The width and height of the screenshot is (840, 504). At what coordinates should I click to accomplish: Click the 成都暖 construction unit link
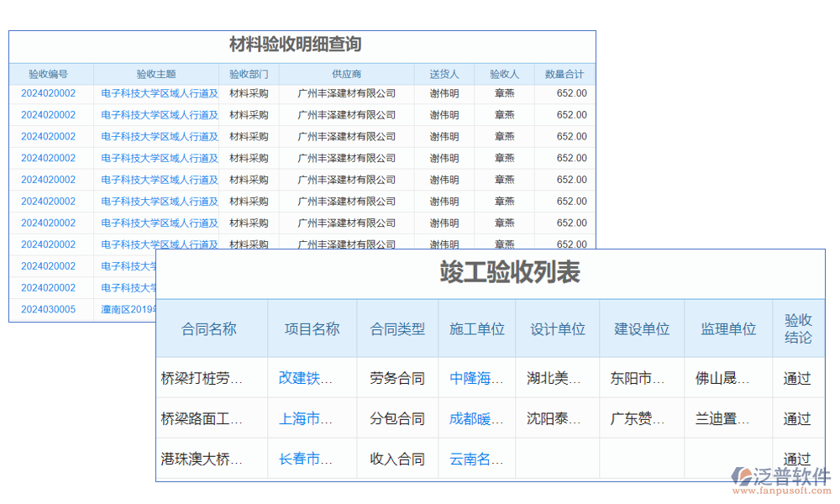(475, 417)
